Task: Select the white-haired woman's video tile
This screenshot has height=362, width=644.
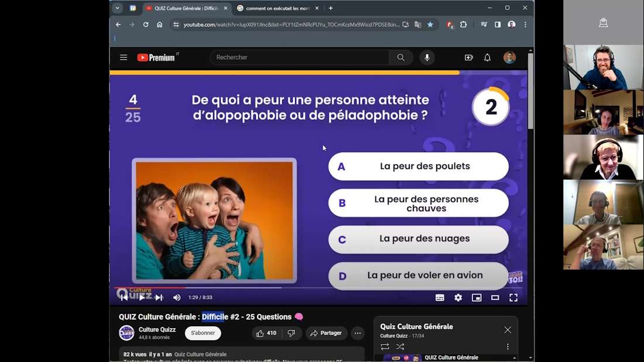Action: [604, 157]
